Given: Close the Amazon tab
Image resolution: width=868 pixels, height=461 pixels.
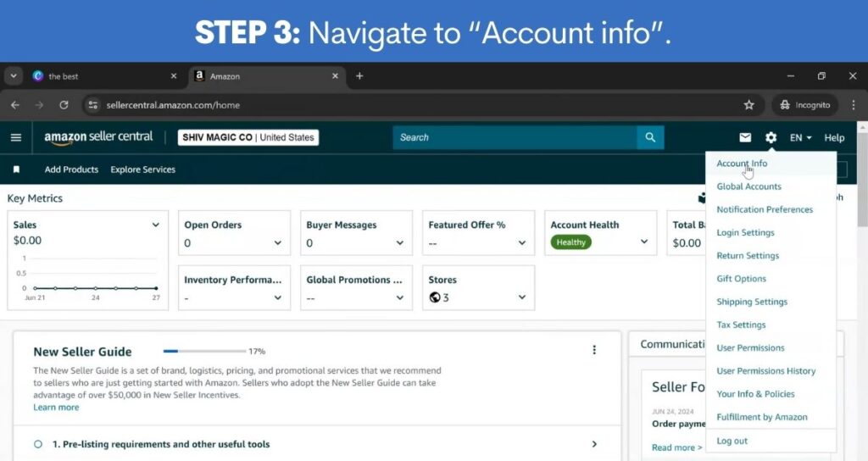Looking at the screenshot, I should click(335, 75).
